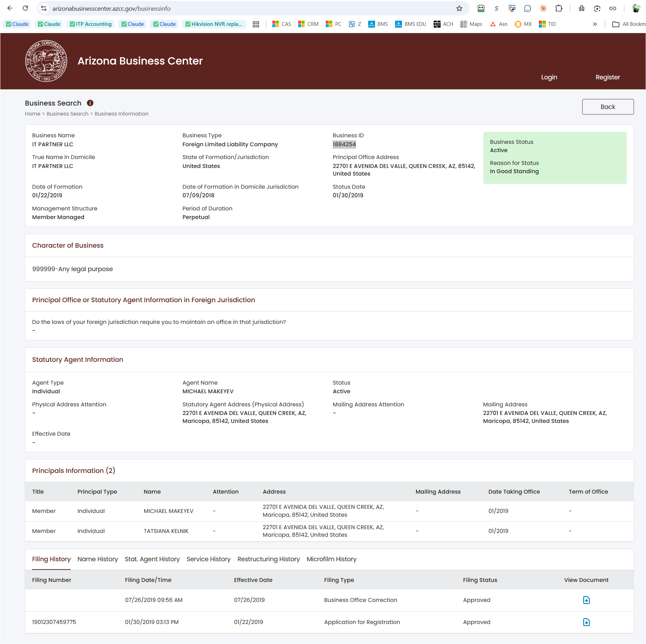Open the bookmark apps grid icon

[256, 24]
